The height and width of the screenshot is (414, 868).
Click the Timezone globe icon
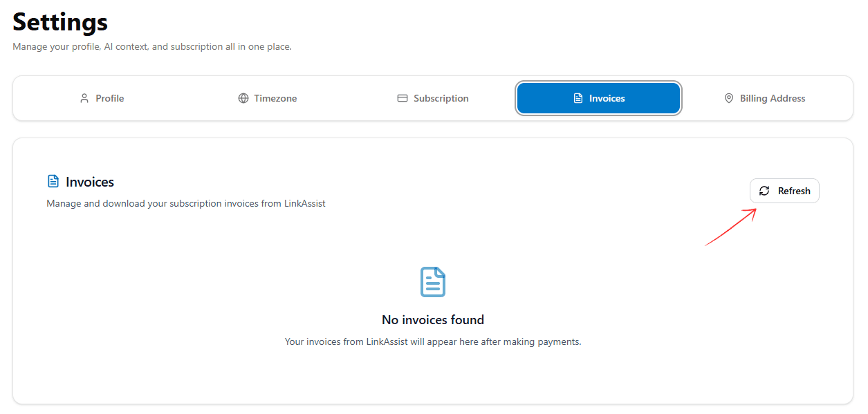coord(243,98)
